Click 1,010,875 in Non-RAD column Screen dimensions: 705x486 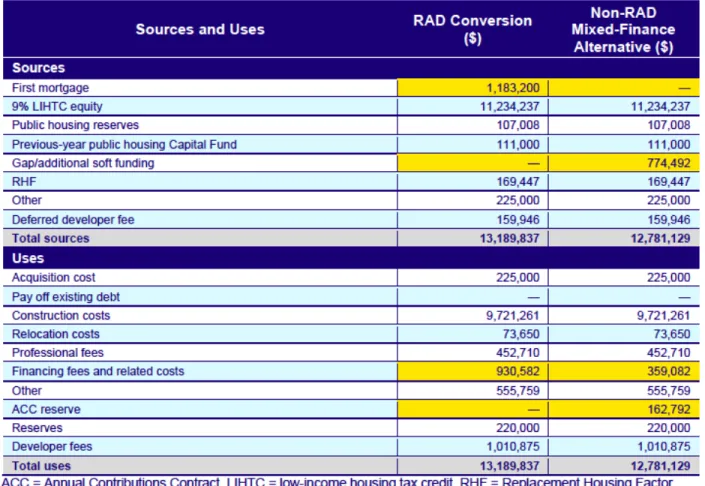point(664,446)
